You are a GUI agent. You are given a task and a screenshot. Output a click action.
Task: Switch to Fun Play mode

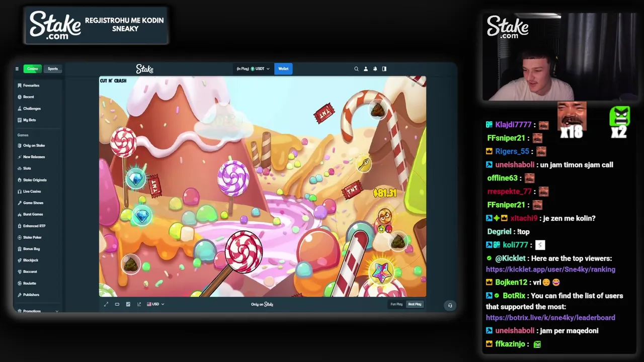click(x=396, y=304)
